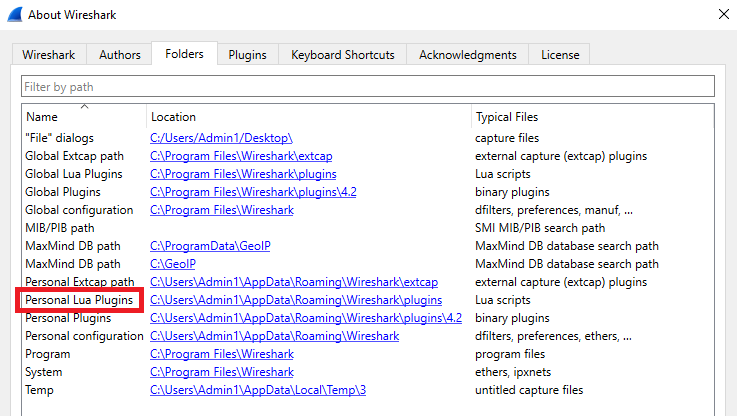Open the Plugins tab
Screen dimensions: 737x416
click(x=247, y=55)
